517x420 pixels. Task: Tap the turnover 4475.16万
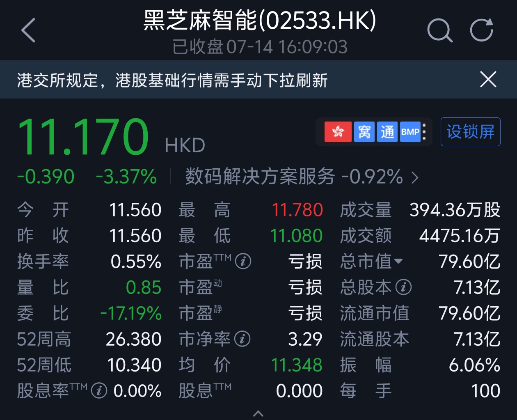pos(460,236)
